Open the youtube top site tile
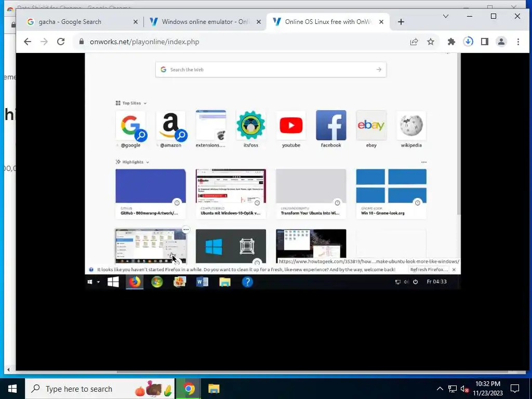Viewport: 532px width, 399px height. click(291, 129)
